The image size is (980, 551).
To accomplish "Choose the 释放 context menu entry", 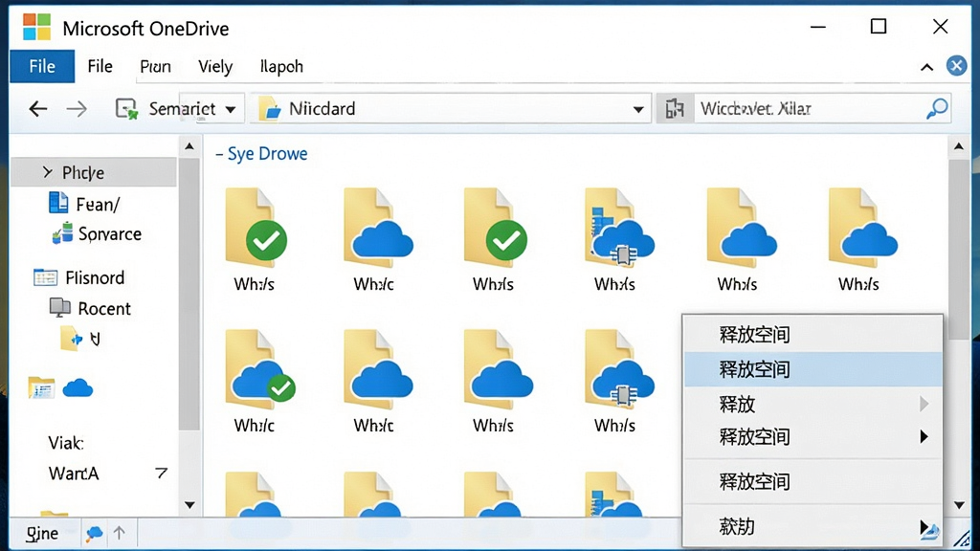I will coord(813,405).
